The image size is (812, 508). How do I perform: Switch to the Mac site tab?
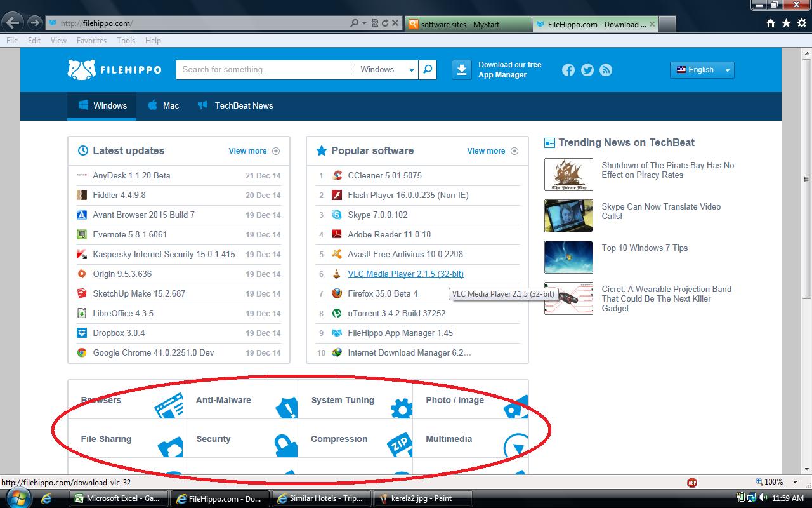coord(164,105)
